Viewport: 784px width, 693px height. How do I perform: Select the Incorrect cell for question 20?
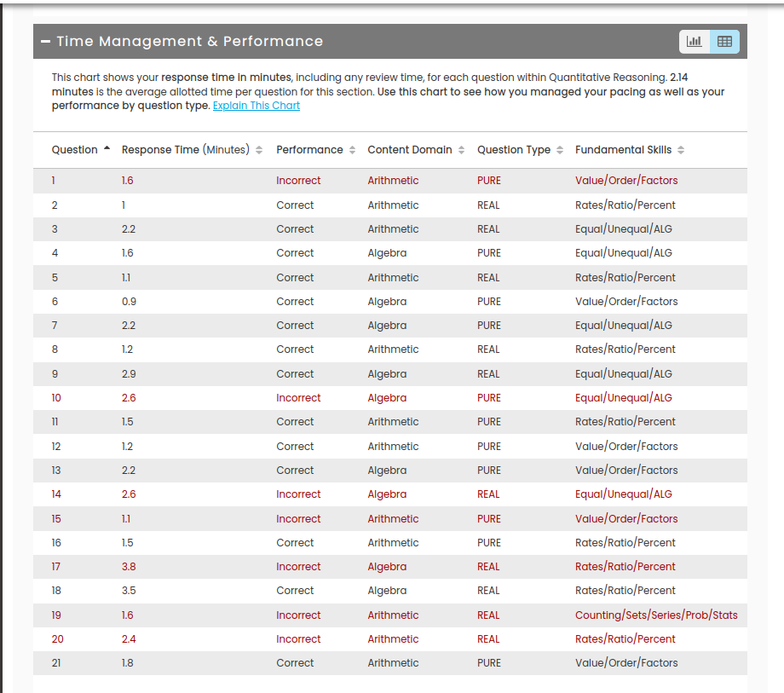point(298,639)
